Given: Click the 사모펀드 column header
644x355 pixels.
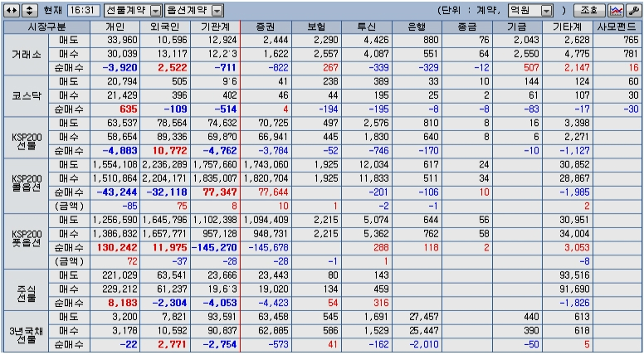Looking at the screenshot, I should 617,27.
